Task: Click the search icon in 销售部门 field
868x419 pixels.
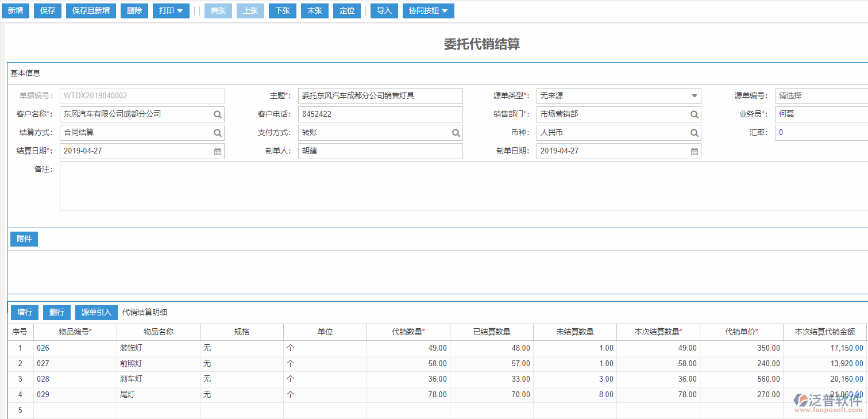Action: tap(694, 114)
